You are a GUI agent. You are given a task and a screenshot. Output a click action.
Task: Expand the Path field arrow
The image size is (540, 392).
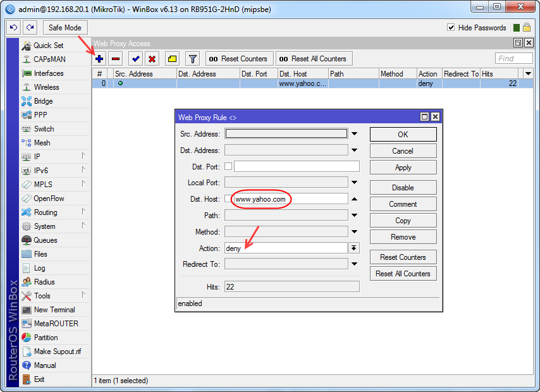[x=354, y=216]
